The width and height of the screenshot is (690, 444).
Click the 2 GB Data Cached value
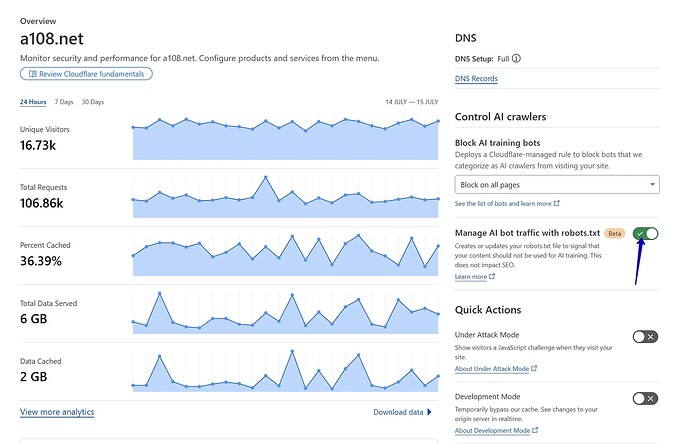pos(33,377)
